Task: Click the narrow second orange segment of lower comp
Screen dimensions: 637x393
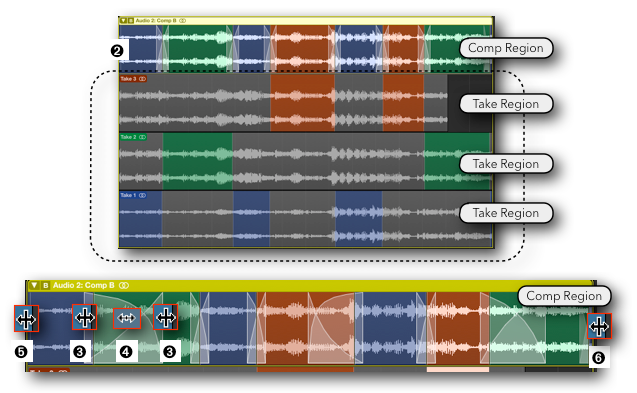Action: 458,329
